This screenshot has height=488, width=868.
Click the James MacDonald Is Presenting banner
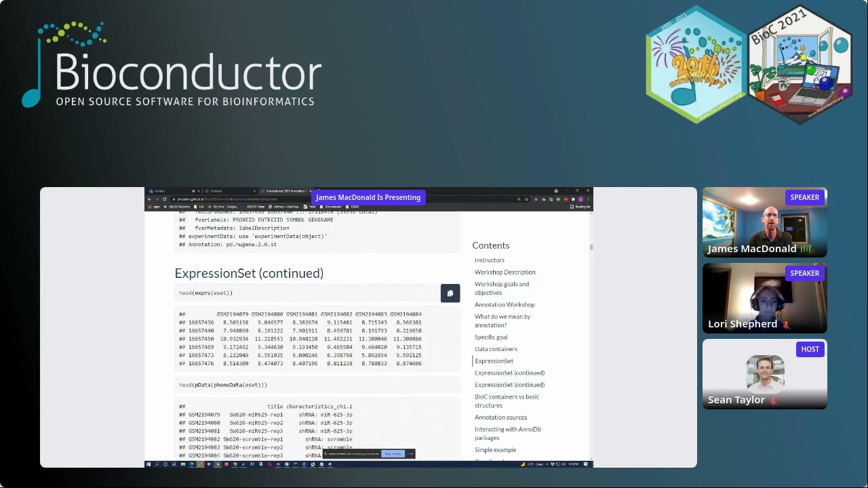tap(368, 197)
